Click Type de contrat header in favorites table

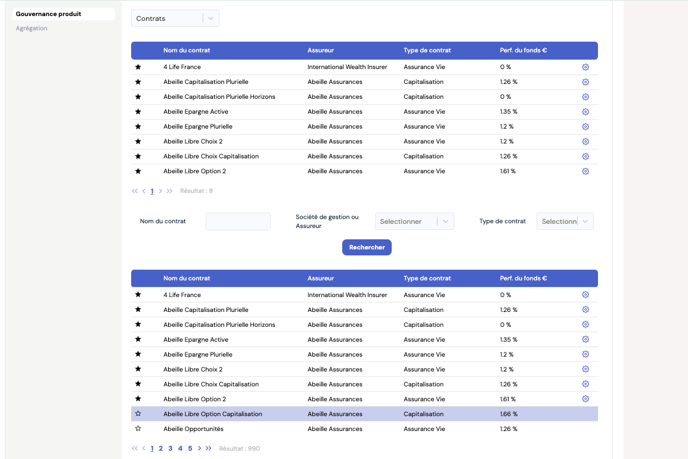[x=427, y=50]
